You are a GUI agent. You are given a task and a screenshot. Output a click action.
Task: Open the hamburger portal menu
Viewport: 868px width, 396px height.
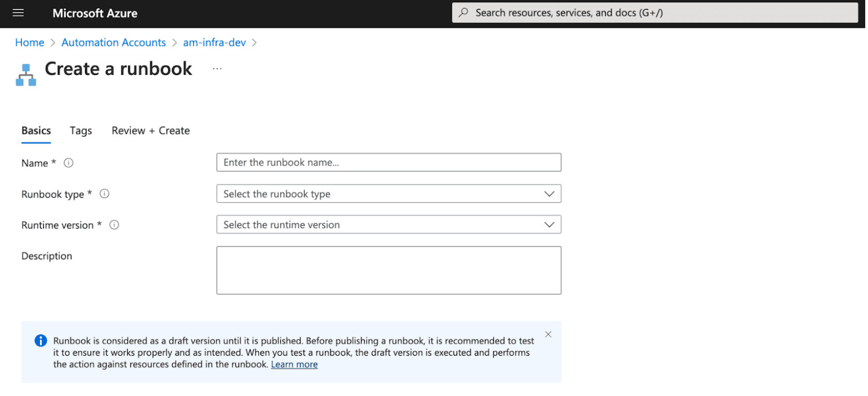click(18, 13)
